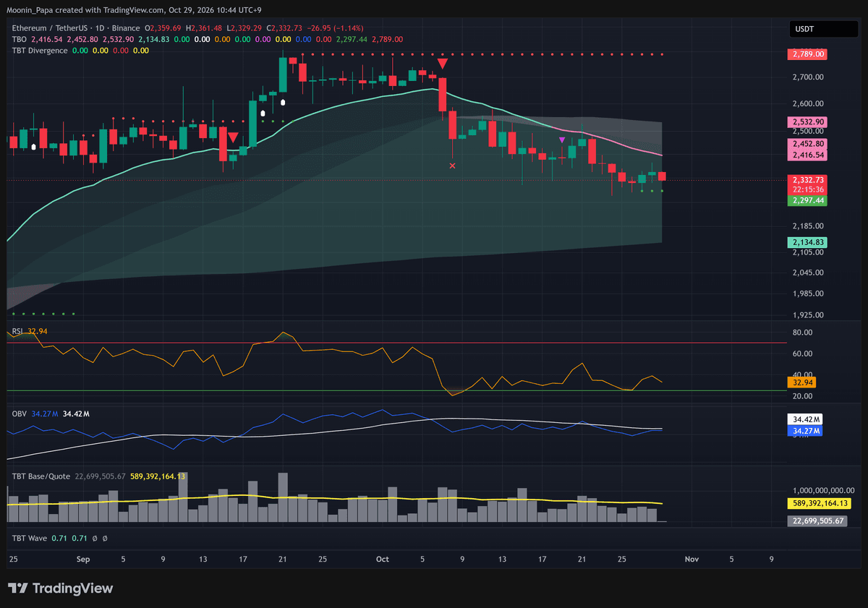Click the white 34.42M OBV axis label
Image resolution: width=868 pixels, height=608 pixels.
tap(806, 419)
